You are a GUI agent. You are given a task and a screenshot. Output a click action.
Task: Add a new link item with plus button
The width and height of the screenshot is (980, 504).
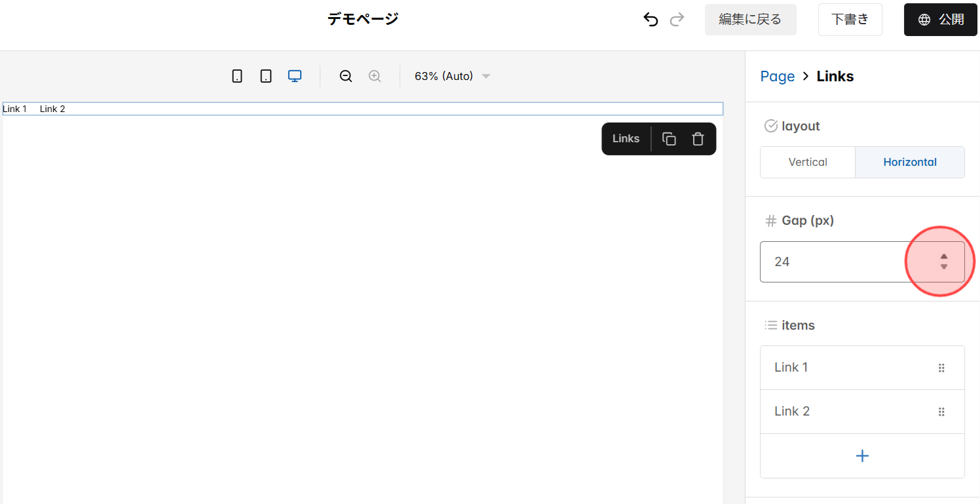(862, 456)
